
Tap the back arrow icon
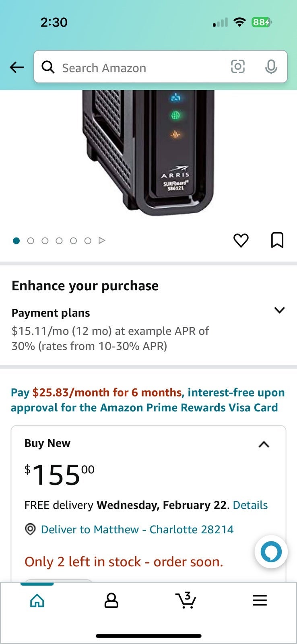tap(17, 67)
